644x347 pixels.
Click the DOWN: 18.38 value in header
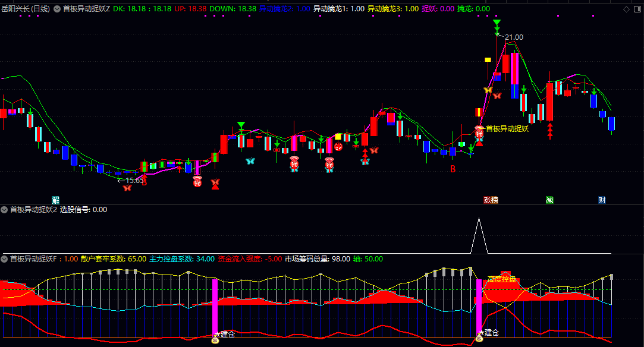[233, 8]
